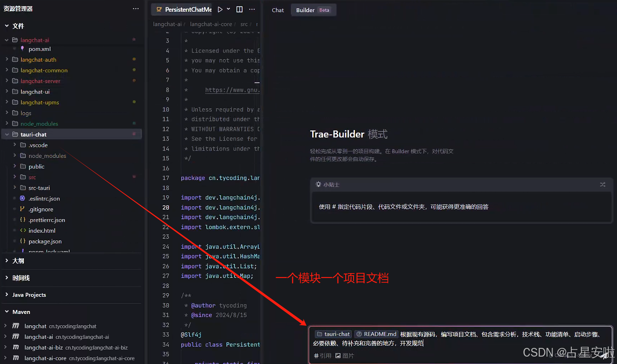Click the index.html code file icon

23,230
